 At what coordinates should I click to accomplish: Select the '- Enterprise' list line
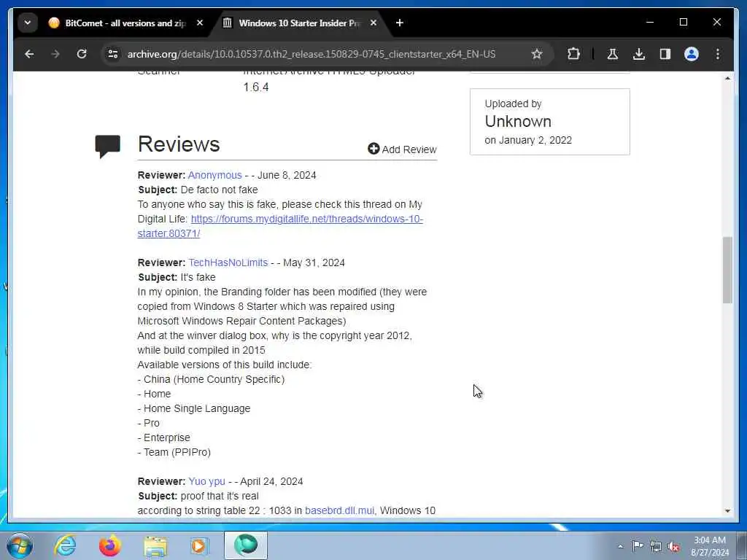[x=164, y=437]
